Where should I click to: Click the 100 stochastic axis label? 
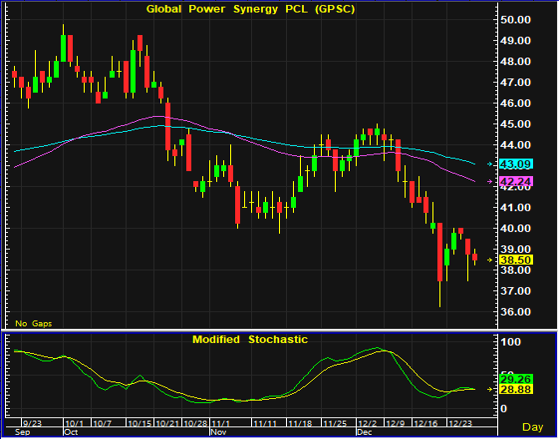coord(510,342)
